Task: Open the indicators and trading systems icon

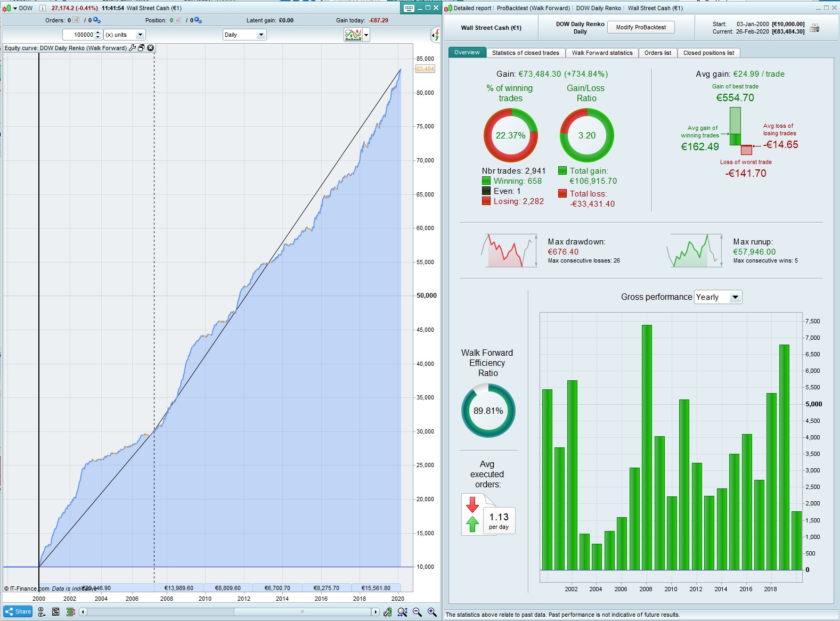Action: pyautogui.click(x=353, y=35)
